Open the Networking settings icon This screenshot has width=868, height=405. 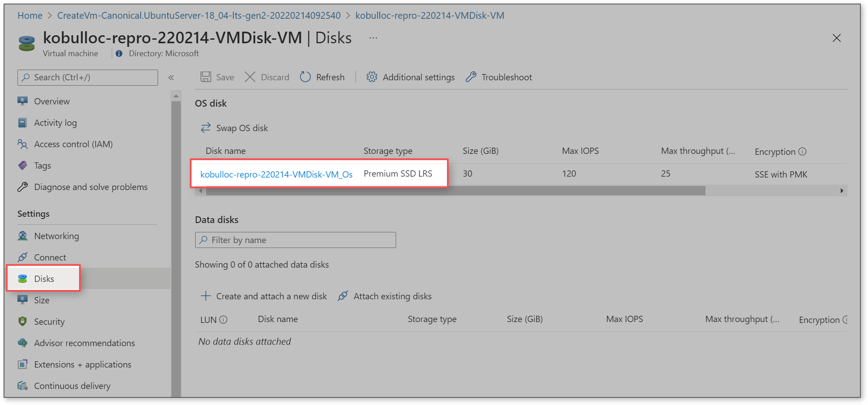(x=23, y=236)
